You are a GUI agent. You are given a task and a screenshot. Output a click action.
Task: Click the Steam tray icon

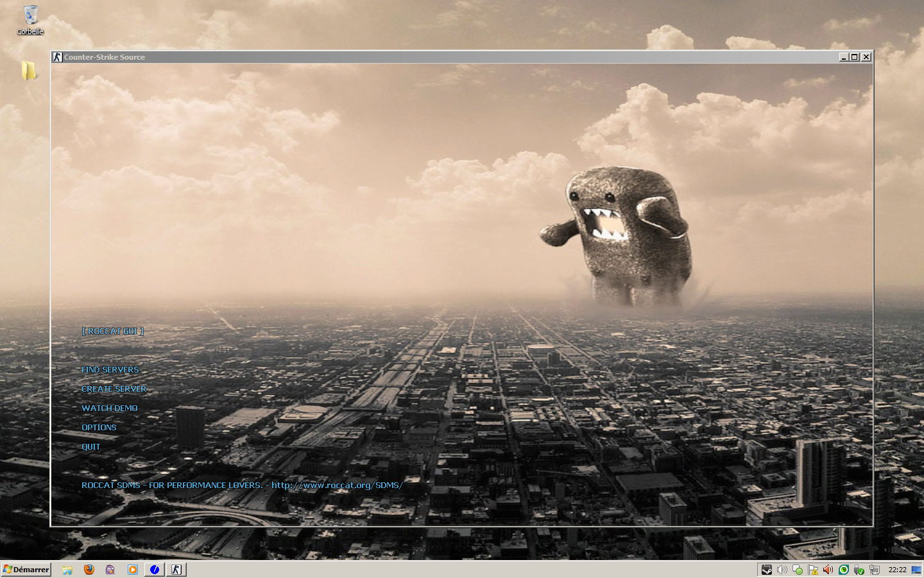[x=767, y=570]
